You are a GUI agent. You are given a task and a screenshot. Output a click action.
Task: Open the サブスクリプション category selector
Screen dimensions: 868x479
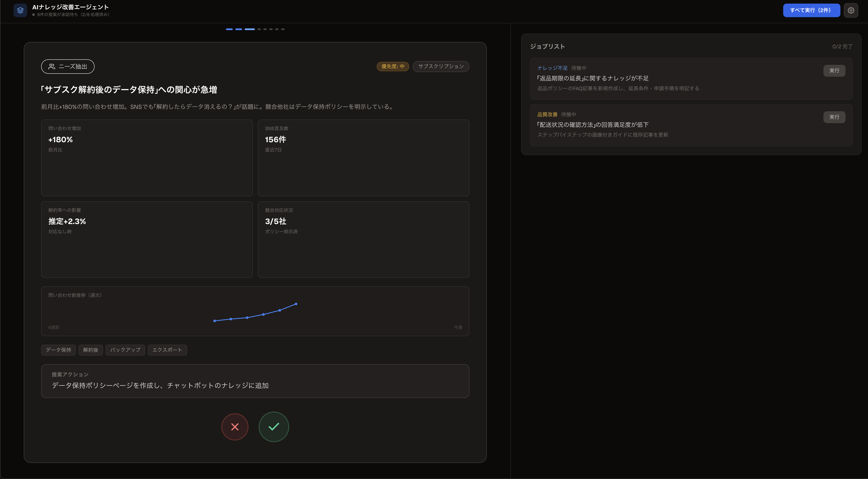coord(440,66)
